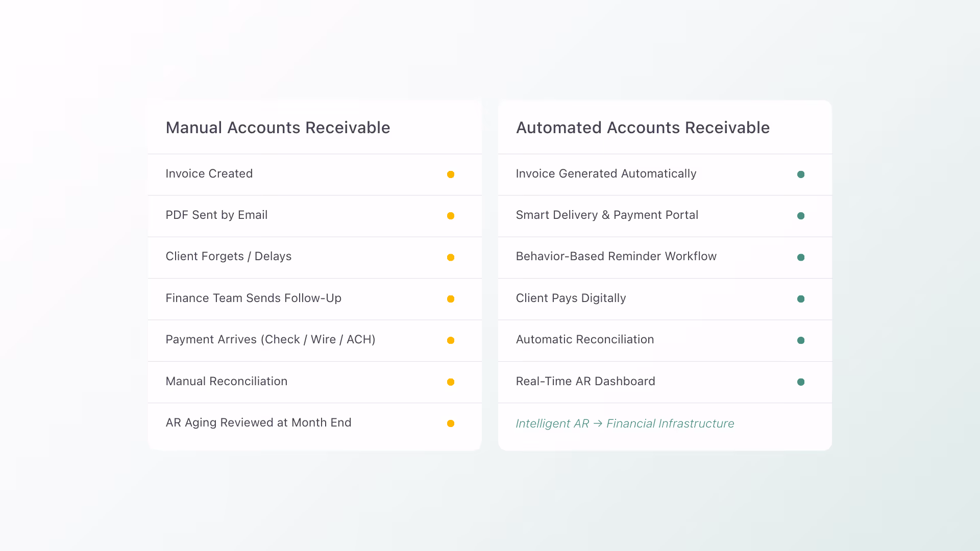The image size is (980, 551).
Task: Click yellow dot beside Invoice Created
Action: click(x=451, y=174)
